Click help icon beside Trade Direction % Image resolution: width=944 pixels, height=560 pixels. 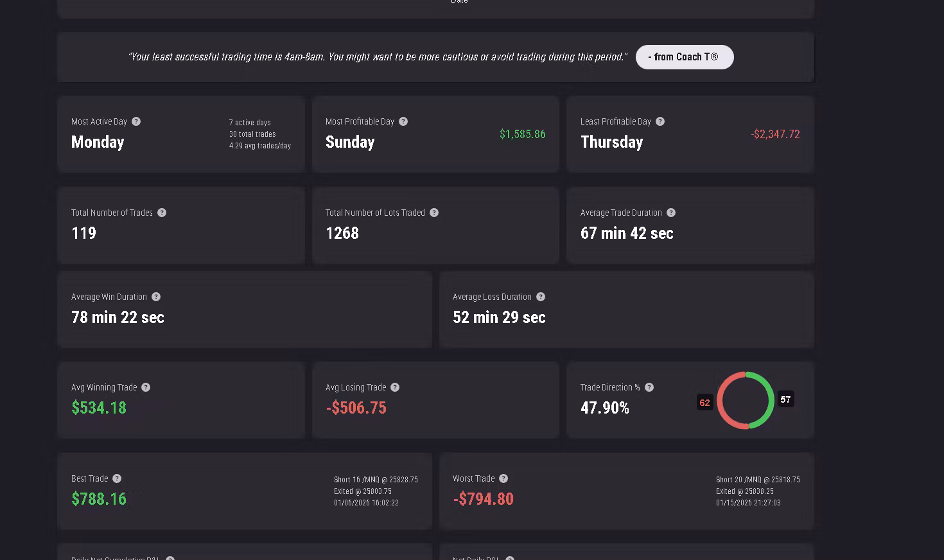pos(649,387)
